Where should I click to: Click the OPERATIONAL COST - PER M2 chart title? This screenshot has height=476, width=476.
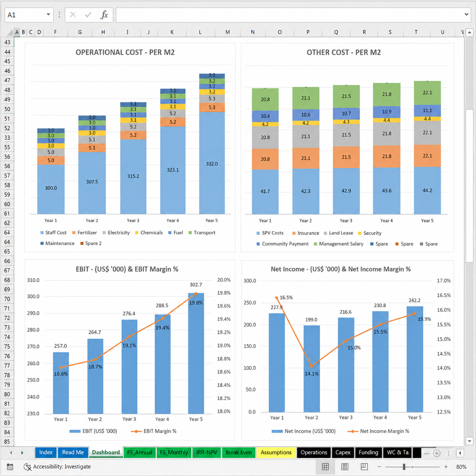click(x=125, y=52)
